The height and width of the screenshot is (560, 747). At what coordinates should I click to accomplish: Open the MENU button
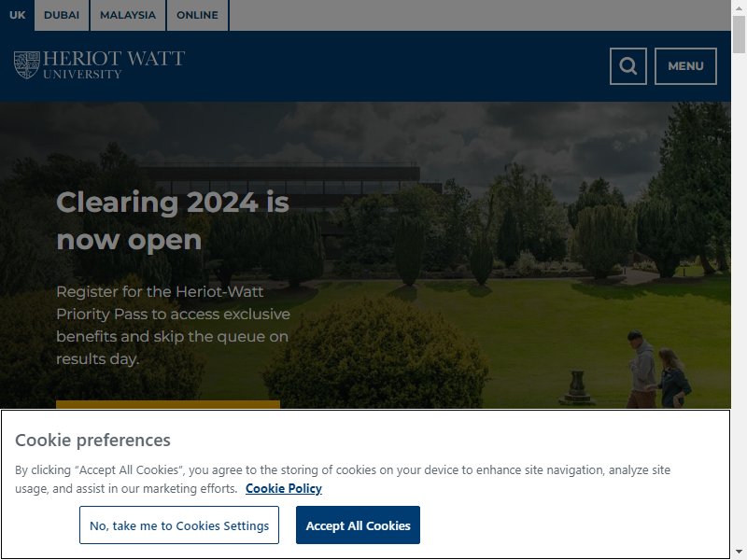685,66
